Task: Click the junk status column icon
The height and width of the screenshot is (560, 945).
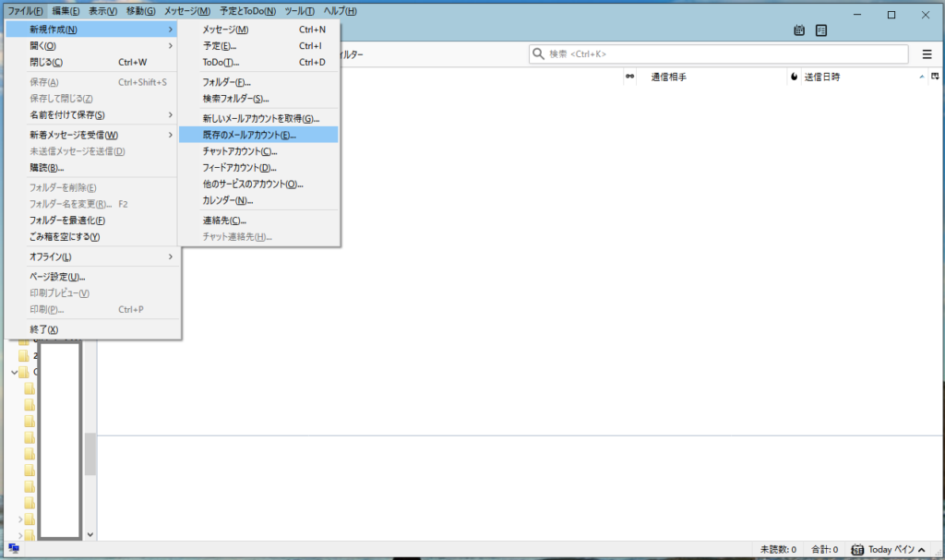Action: (x=793, y=77)
